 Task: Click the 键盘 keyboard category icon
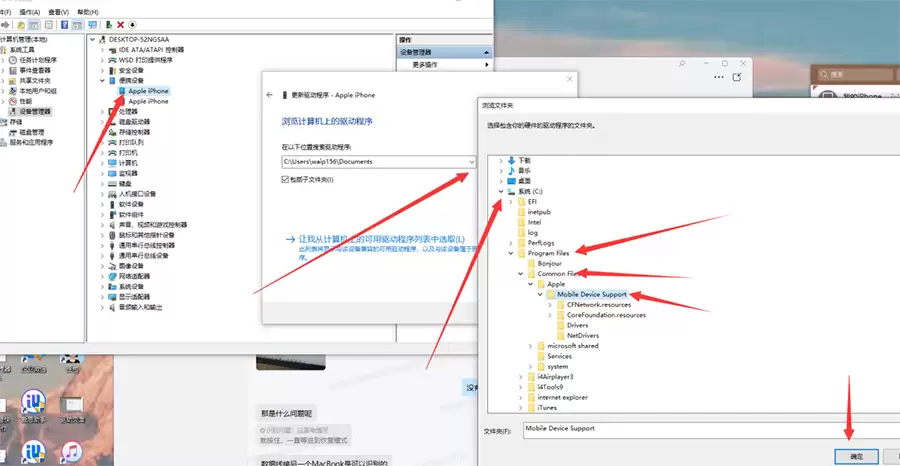point(112,184)
